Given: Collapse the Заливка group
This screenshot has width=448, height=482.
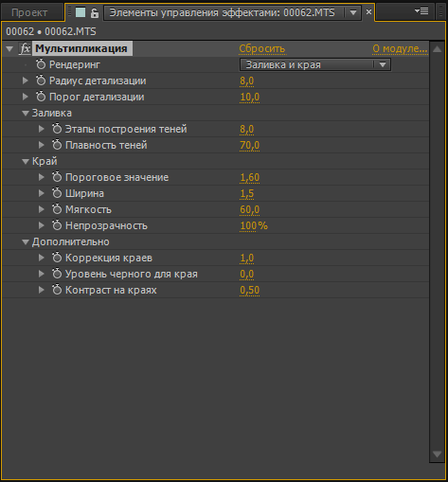Looking at the screenshot, I should (x=26, y=114).
